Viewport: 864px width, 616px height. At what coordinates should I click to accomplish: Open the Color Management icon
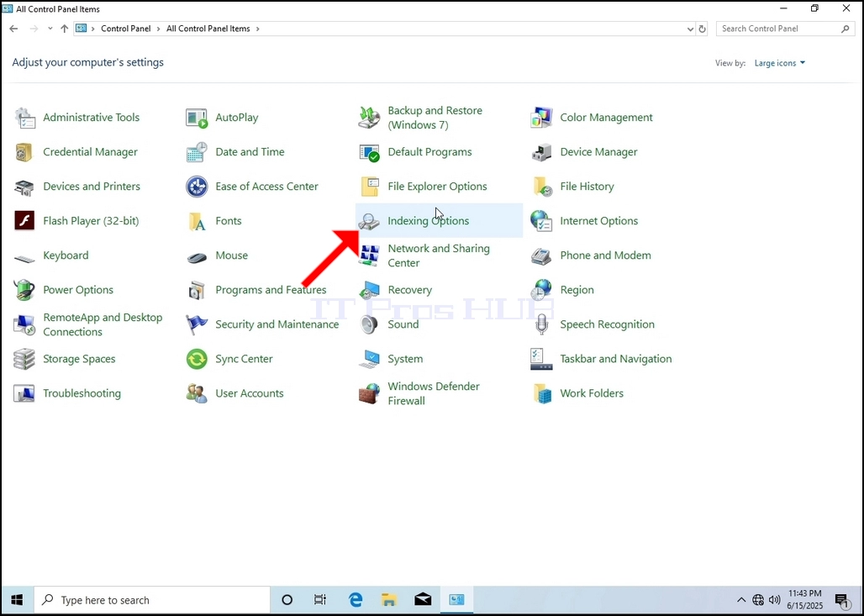[541, 118]
